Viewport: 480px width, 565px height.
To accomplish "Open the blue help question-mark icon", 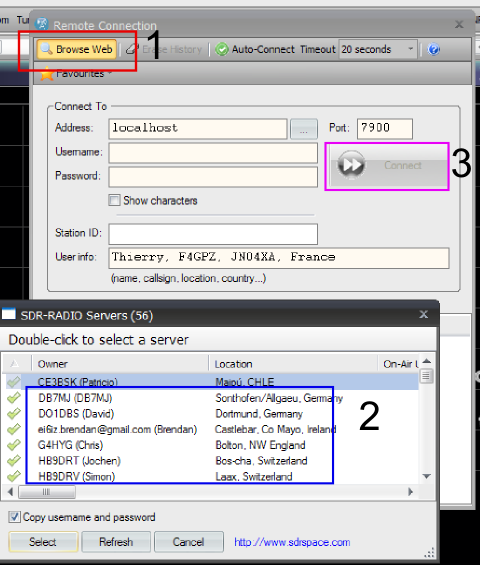I will click(434, 49).
